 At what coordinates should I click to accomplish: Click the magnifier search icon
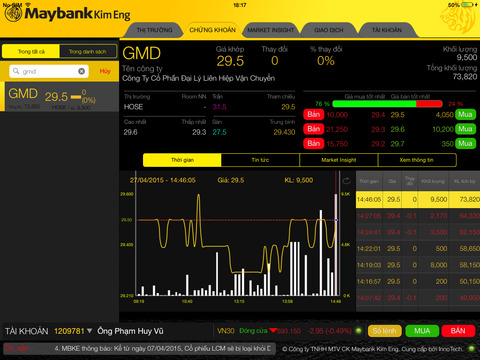(16, 71)
